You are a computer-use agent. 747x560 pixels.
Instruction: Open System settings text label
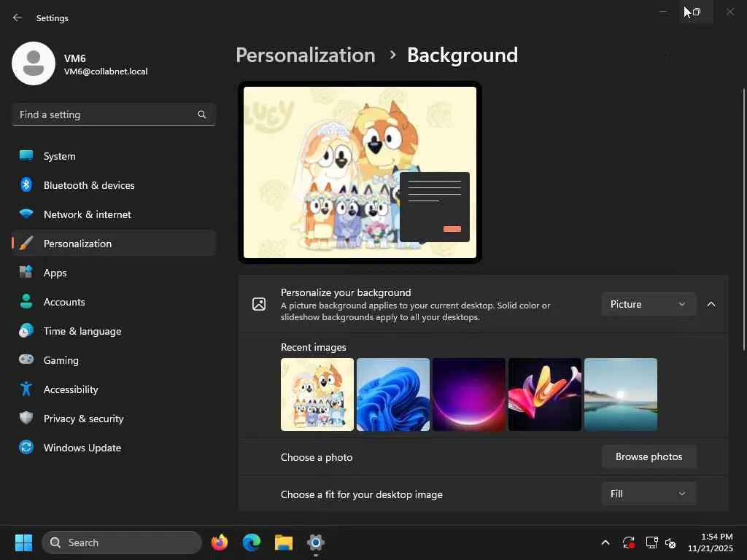pyautogui.click(x=59, y=156)
